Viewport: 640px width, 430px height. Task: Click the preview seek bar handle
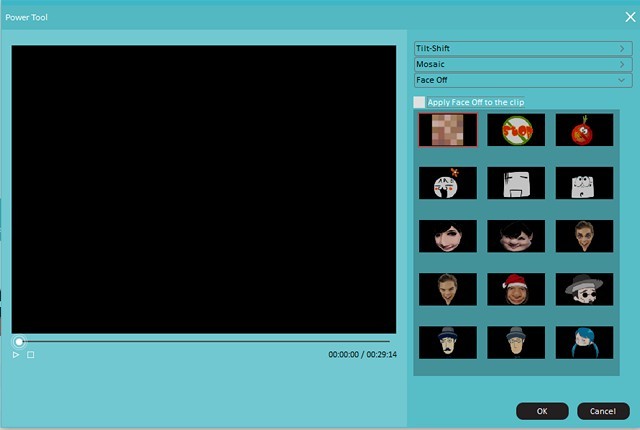click(19, 341)
